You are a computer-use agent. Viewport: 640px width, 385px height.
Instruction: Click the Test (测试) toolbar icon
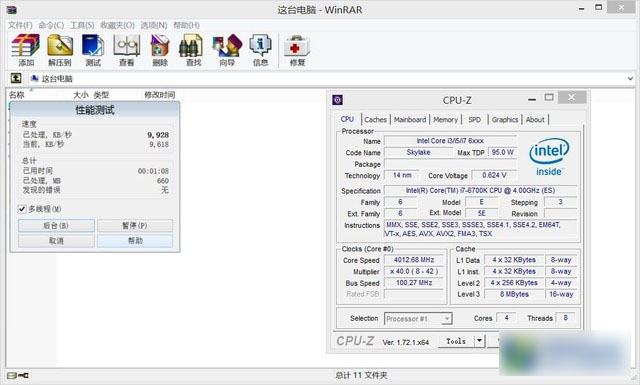(93, 50)
